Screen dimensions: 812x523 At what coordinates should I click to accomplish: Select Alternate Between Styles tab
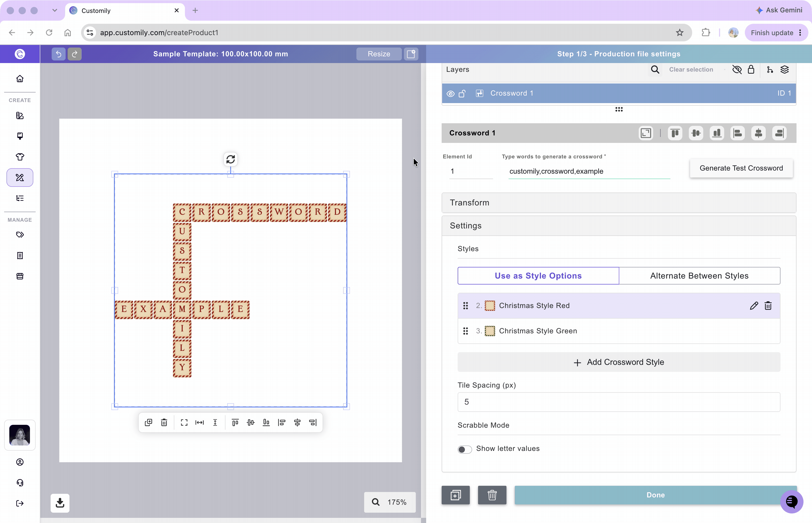pos(699,276)
